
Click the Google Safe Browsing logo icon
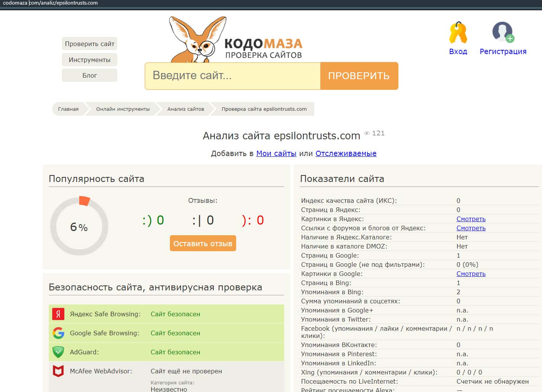click(x=58, y=333)
